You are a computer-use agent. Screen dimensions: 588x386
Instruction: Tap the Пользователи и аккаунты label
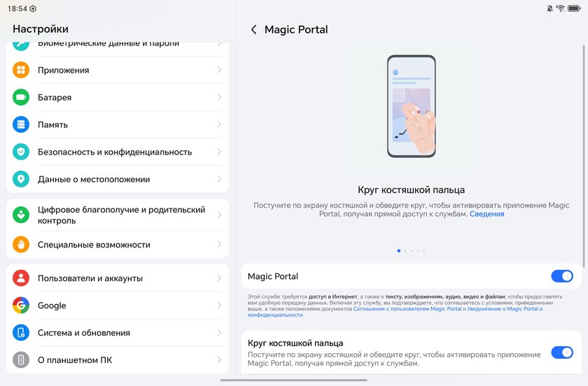(90, 278)
